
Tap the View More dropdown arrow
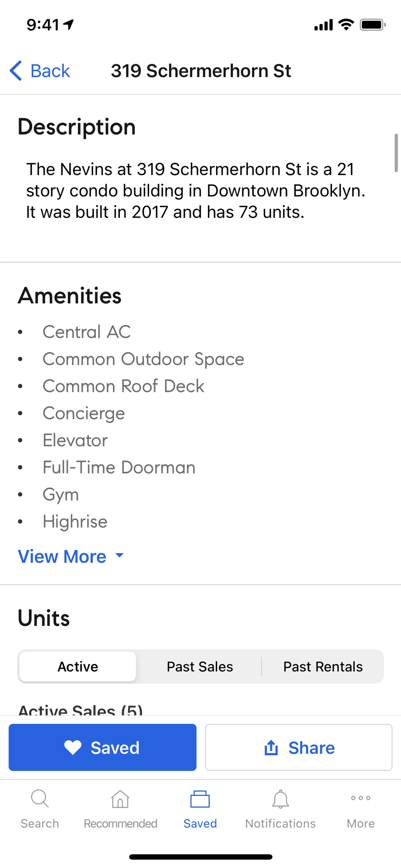[x=120, y=555]
